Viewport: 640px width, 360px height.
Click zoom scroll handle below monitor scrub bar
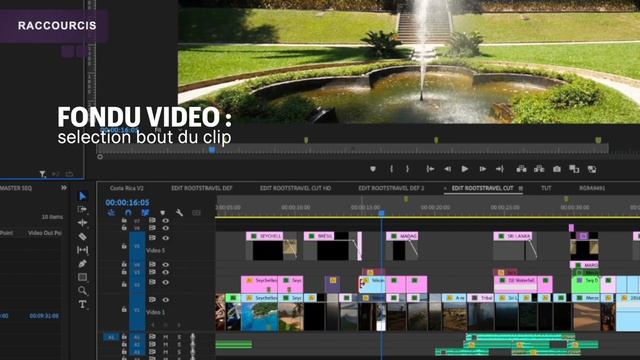click(100, 157)
